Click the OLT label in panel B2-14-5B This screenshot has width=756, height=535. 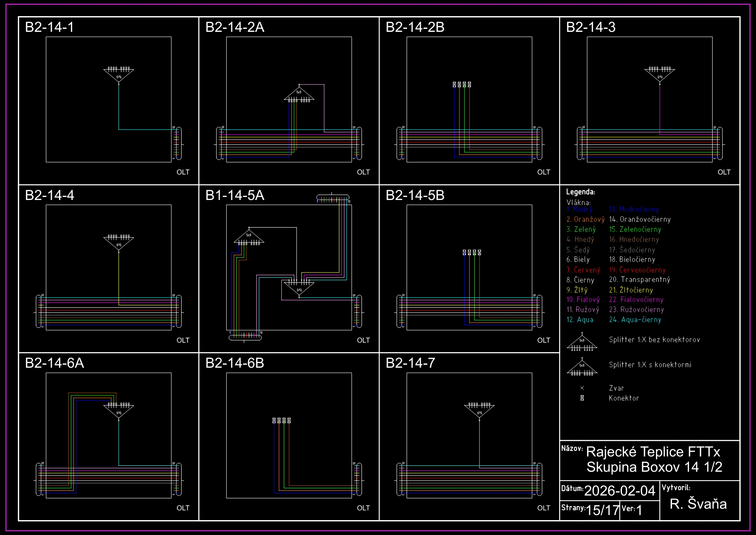(543, 340)
